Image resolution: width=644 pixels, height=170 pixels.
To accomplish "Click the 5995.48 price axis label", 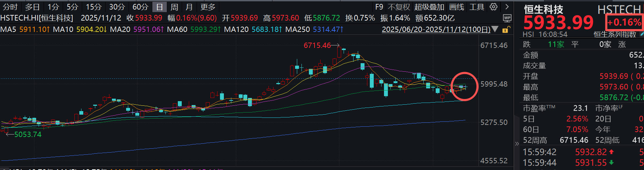I will (494, 84).
